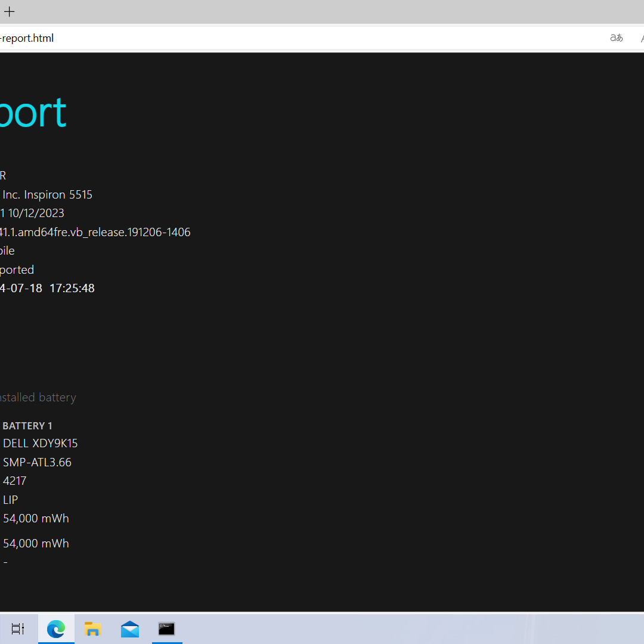Screen dimensions: 644x644
Task: Select the lower '54,000 mWh' capacity value
Action: [x=36, y=543]
